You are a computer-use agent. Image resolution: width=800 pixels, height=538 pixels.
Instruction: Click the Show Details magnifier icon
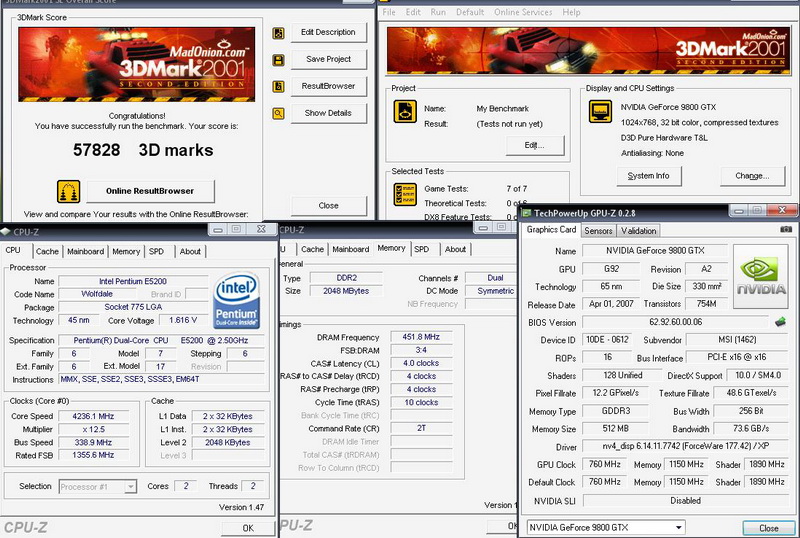(279, 113)
